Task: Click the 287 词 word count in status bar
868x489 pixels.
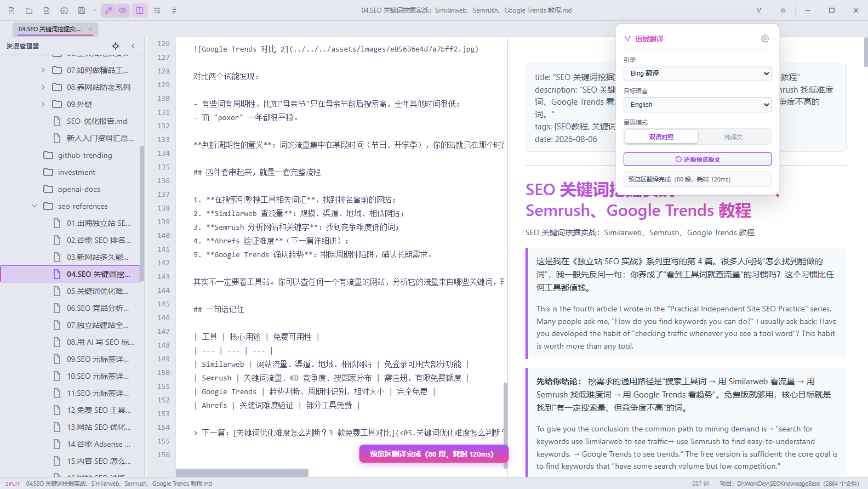Action: (x=700, y=484)
